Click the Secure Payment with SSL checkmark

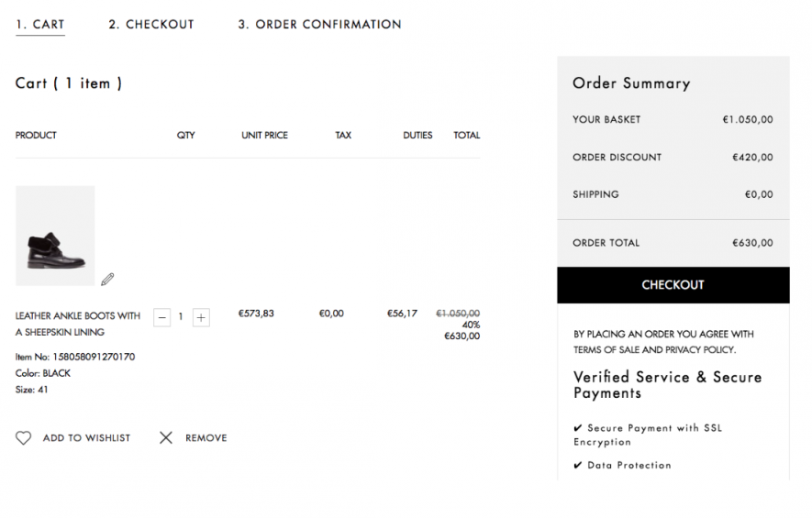tap(578, 428)
